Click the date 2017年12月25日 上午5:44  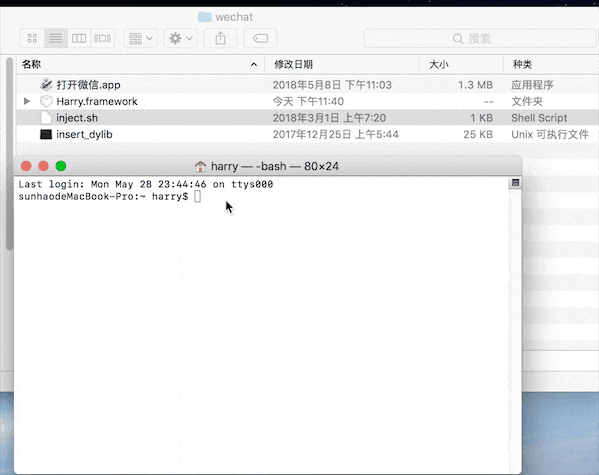(335, 135)
